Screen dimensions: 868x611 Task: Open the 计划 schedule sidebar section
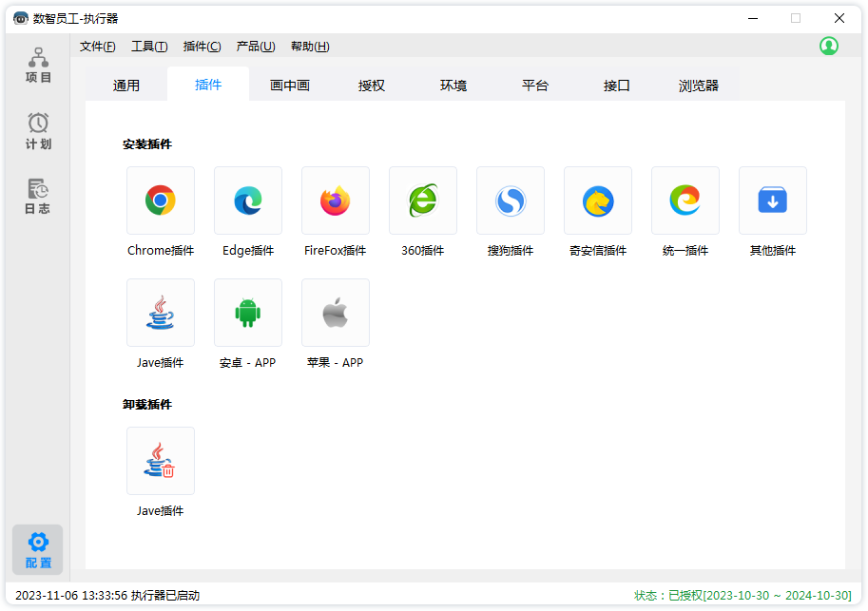tap(38, 131)
